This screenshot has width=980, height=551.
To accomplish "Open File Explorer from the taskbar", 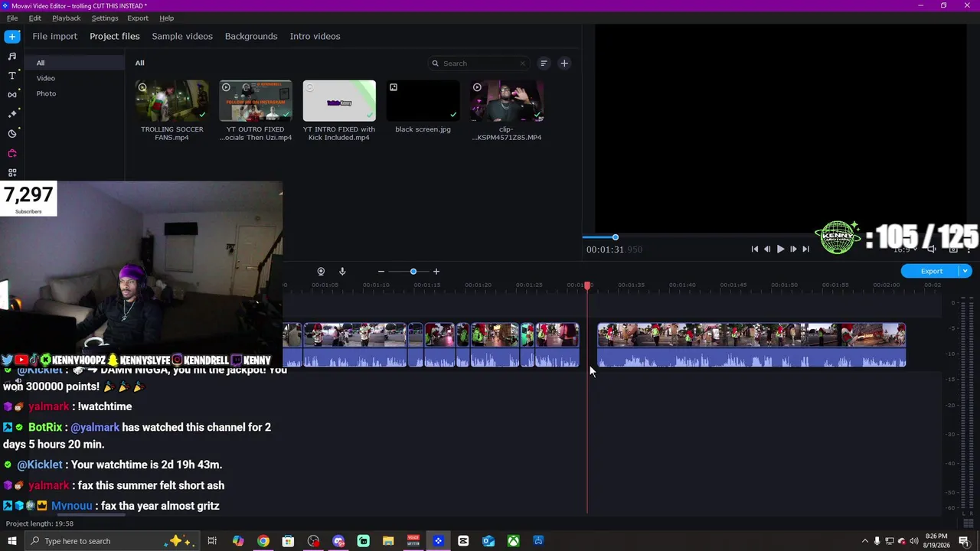I will click(x=388, y=541).
